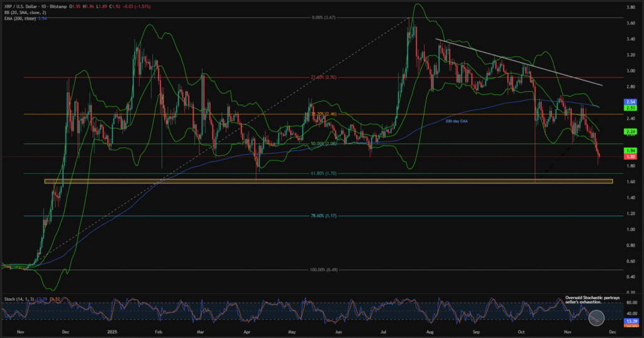Click 80.00 on the Stochastic axis
The width and height of the screenshot is (644, 338).
coord(631,303)
